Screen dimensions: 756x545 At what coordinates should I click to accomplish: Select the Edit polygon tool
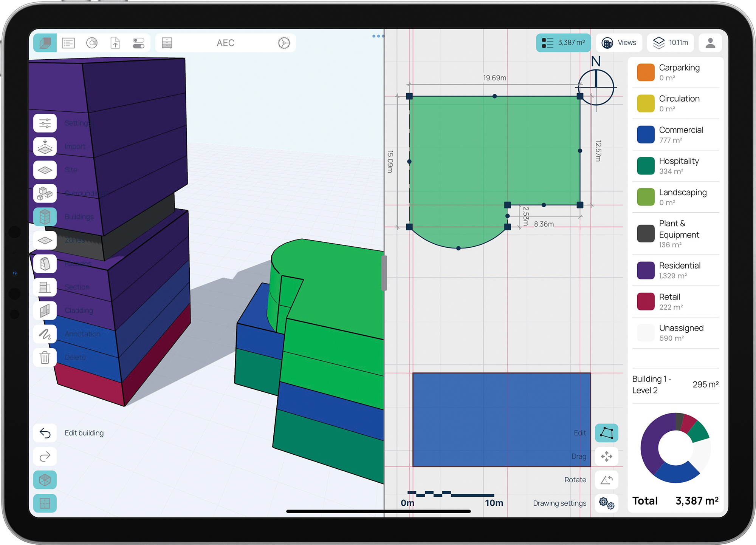[607, 433]
